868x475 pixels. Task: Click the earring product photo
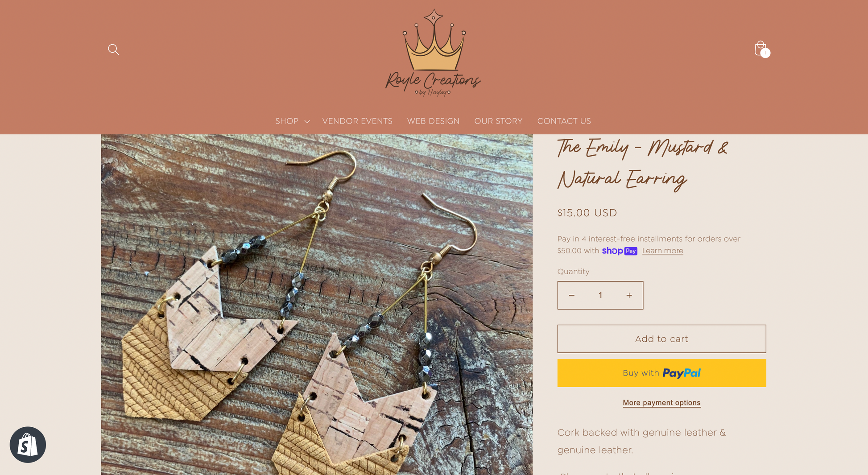tap(317, 305)
